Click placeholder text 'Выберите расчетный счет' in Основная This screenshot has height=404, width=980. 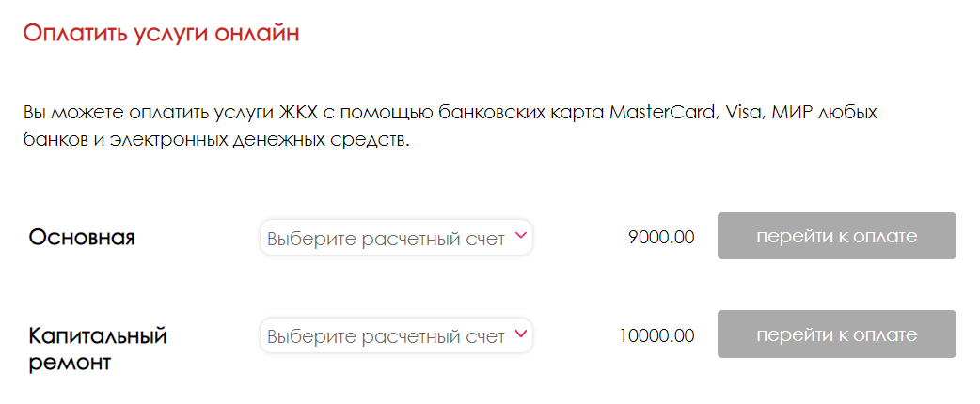tap(387, 240)
